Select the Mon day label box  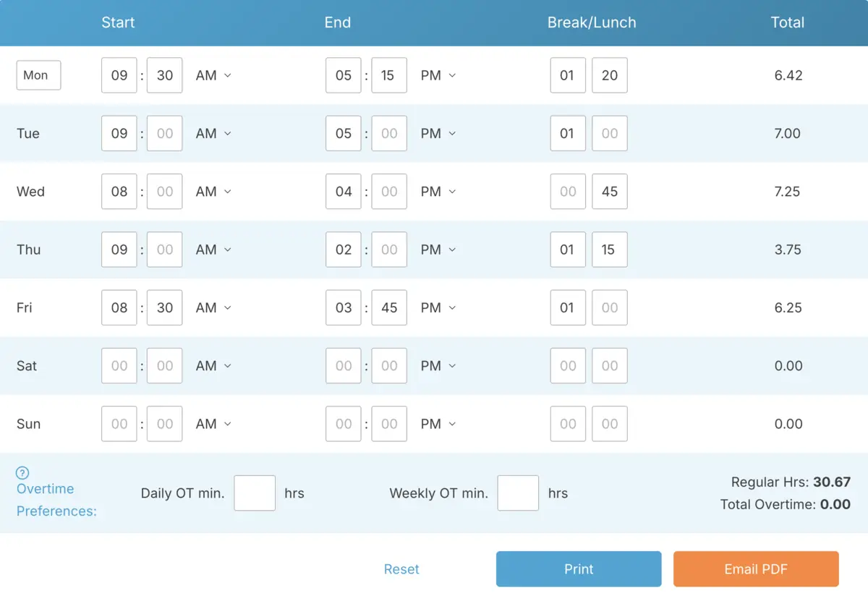point(38,75)
